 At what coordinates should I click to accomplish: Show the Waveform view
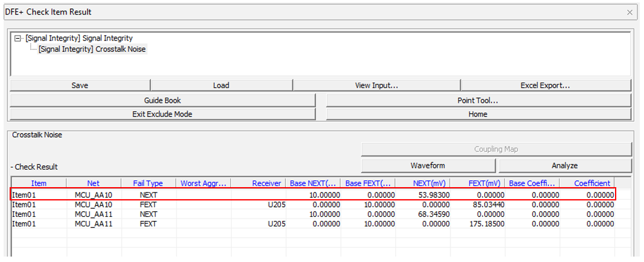[x=428, y=165]
